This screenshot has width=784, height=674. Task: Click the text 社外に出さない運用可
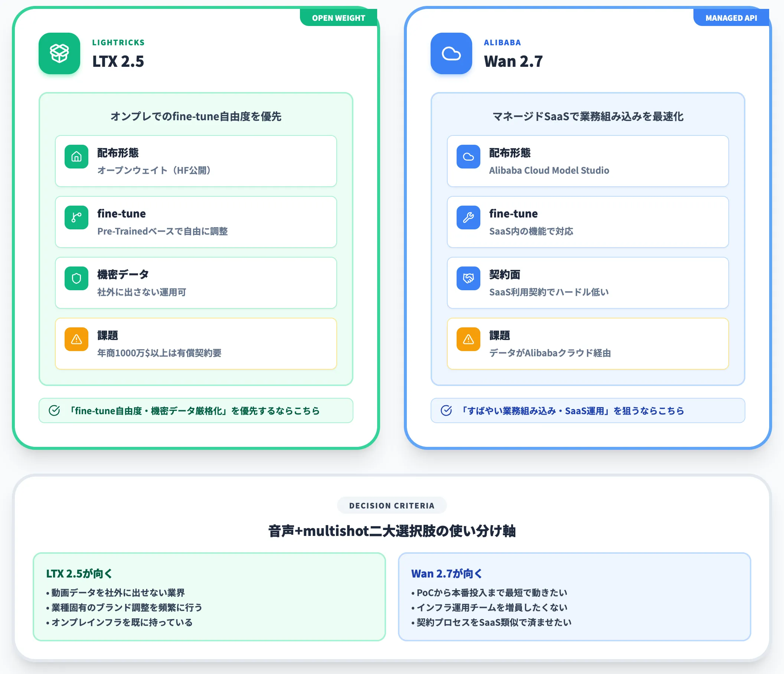(x=141, y=292)
